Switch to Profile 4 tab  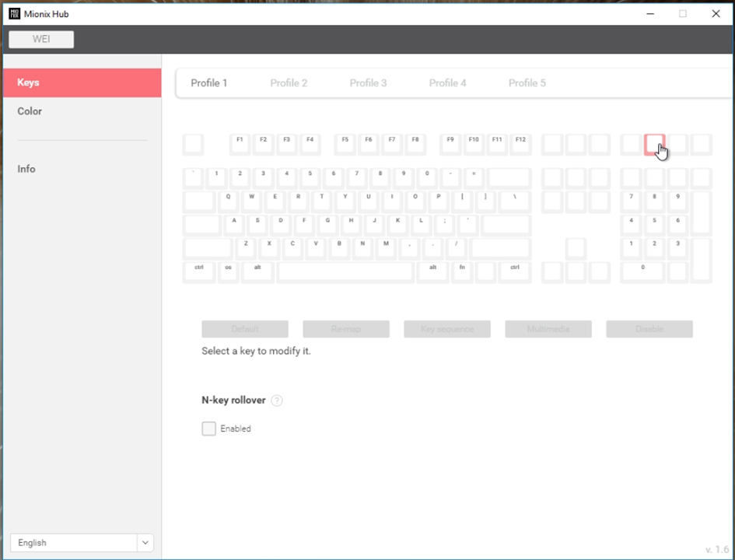coord(448,83)
